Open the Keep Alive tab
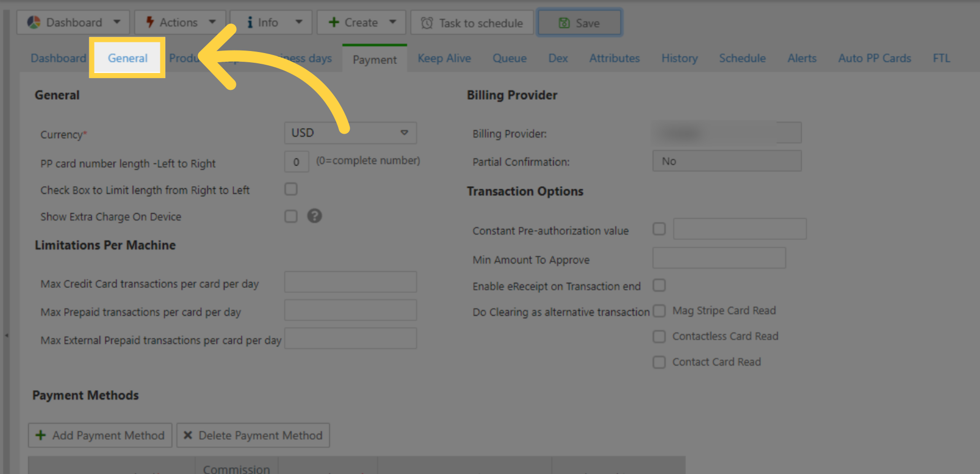980x474 pixels. click(444, 58)
